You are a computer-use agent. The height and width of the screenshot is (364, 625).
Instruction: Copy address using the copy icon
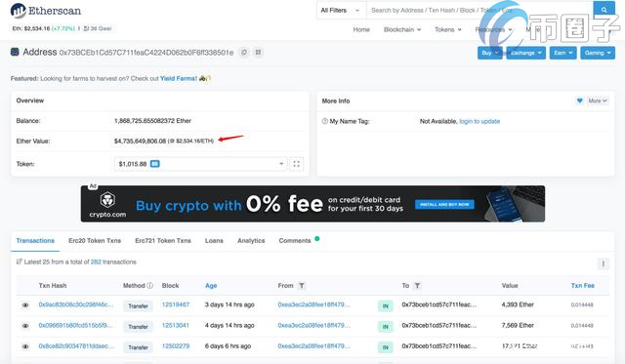coord(244,52)
